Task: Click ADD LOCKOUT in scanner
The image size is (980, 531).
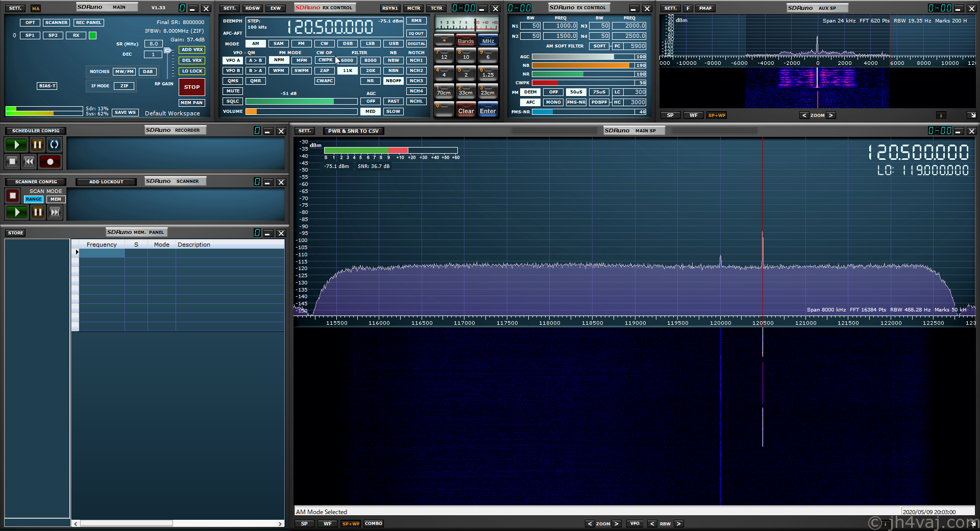Action: pyautogui.click(x=106, y=182)
